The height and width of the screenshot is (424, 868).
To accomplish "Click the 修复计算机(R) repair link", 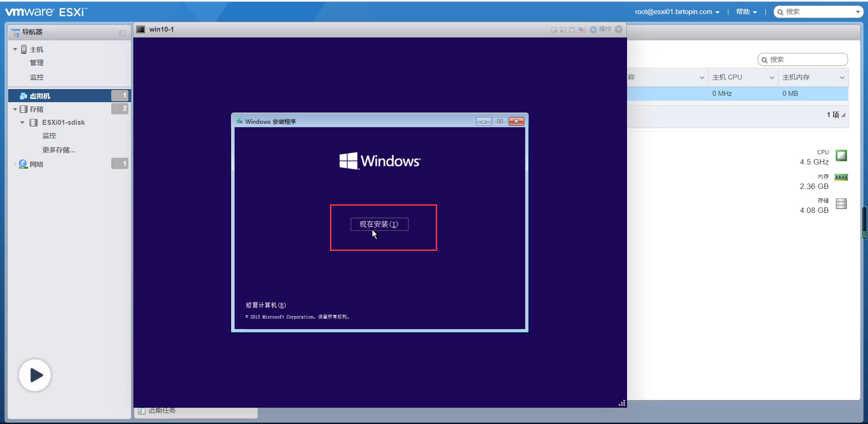I will 266,305.
